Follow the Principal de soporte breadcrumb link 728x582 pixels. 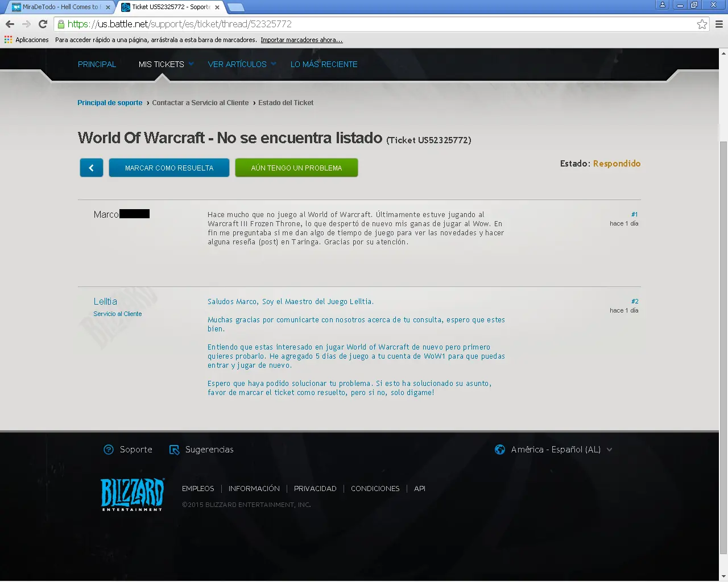click(x=110, y=103)
